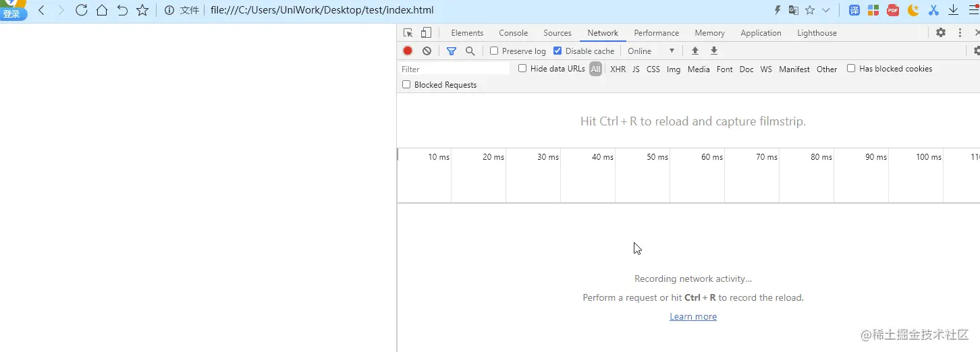980x352 pixels.
Task: Click the favorite star beside translate icon
Action: [x=810, y=10]
